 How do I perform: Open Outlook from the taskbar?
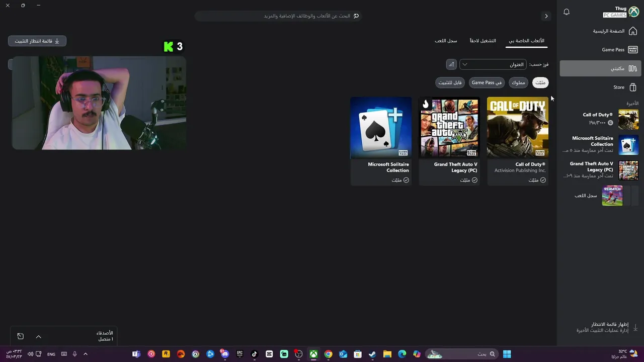click(343, 354)
